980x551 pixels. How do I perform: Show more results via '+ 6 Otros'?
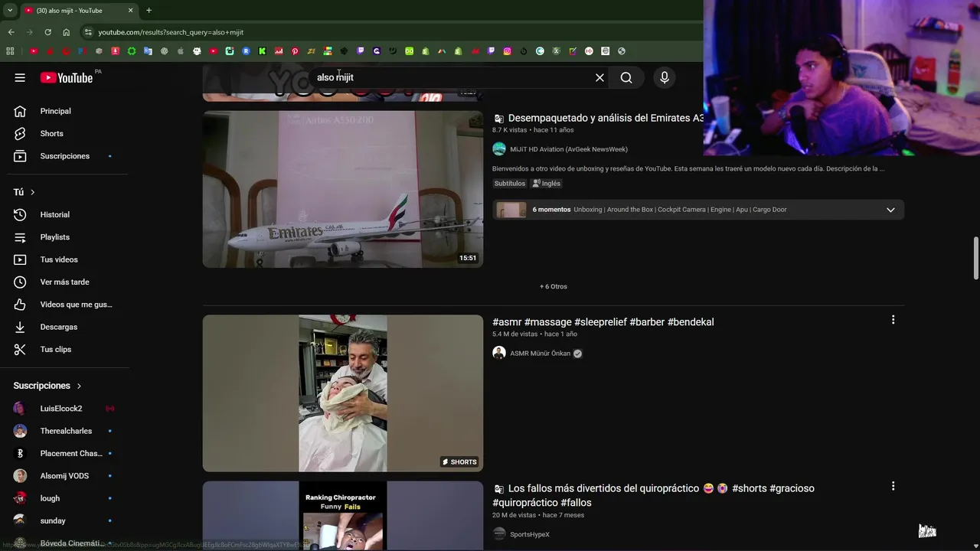tap(554, 286)
